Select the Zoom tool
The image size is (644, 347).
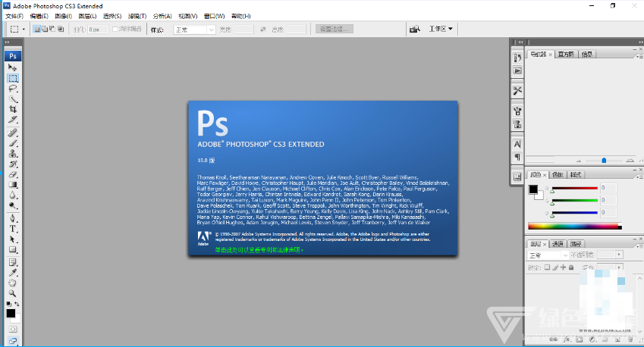click(x=13, y=293)
